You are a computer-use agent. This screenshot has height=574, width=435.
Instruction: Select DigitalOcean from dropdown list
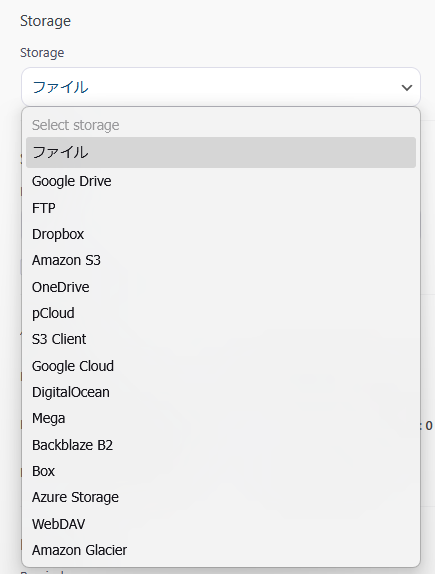pyautogui.click(x=221, y=392)
